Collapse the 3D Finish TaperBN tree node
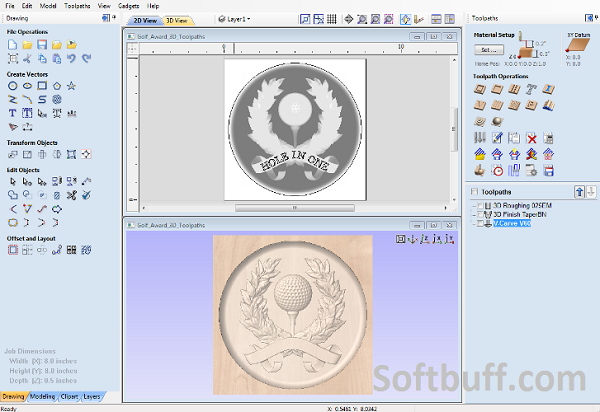The width and height of the screenshot is (600, 412). tap(474, 215)
